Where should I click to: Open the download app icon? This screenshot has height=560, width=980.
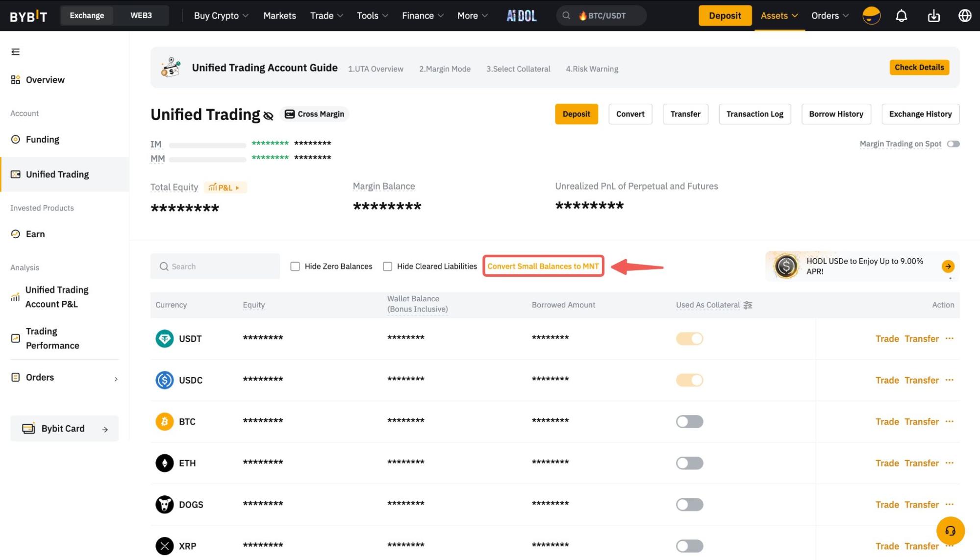click(933, 16)
